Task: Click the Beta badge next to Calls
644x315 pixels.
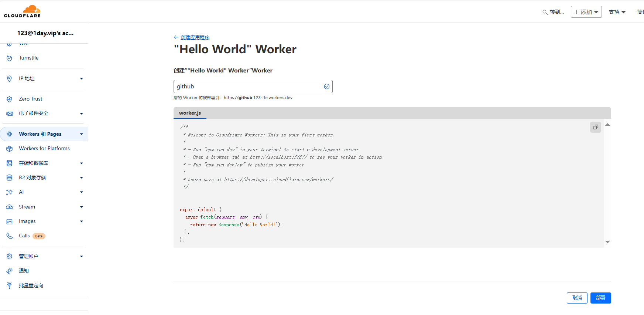Action: coord(39,236)
